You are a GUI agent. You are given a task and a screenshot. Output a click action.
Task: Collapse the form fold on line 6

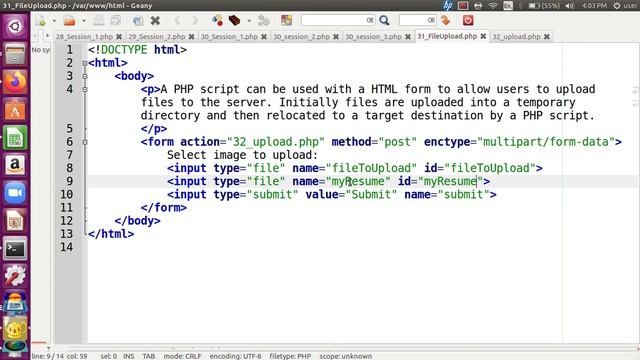tap(84, 142)
